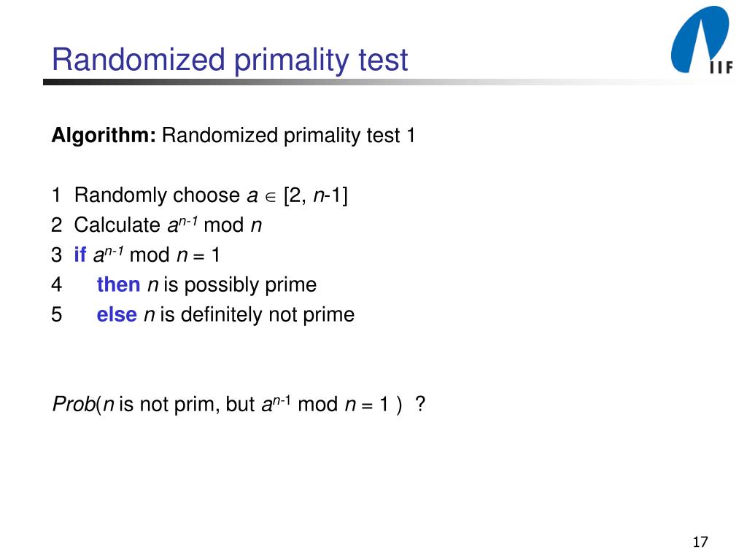The width and height of the screenshot is (747, 560).
Task: Click the blue else keyword
Action: (117, 315)
